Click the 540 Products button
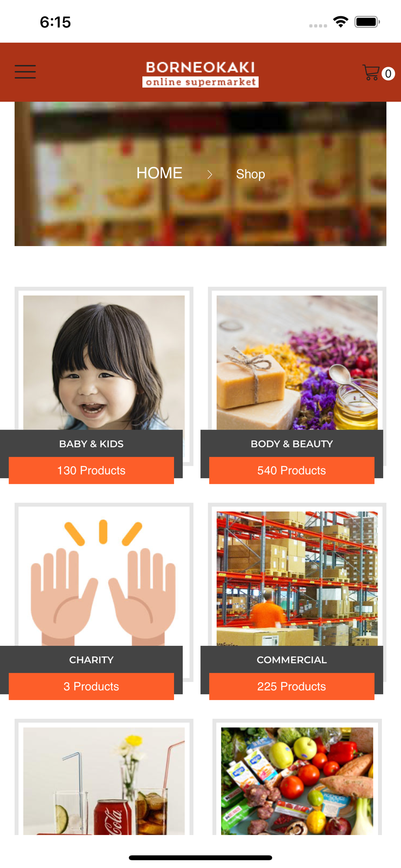 click(x=292, y=470)
